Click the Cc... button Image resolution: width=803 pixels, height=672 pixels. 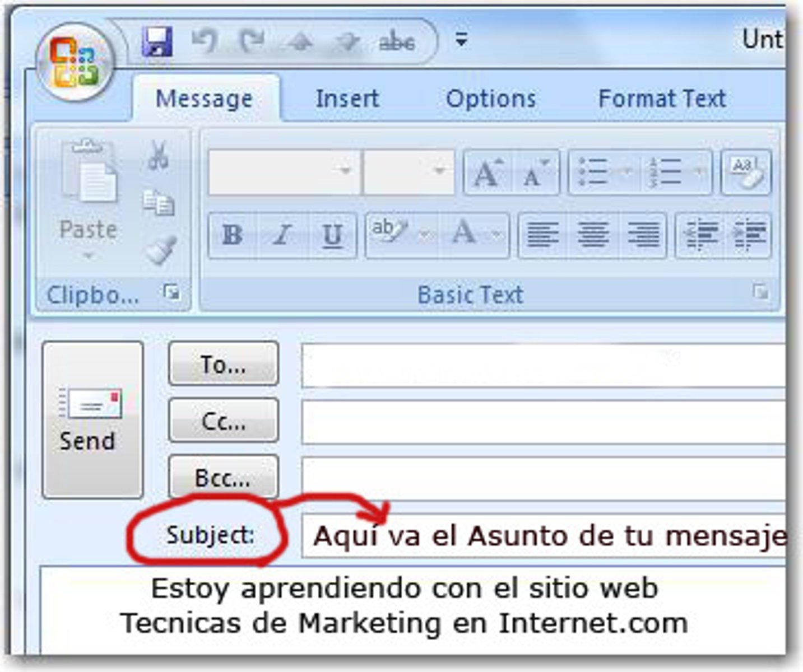click(223, 421)
